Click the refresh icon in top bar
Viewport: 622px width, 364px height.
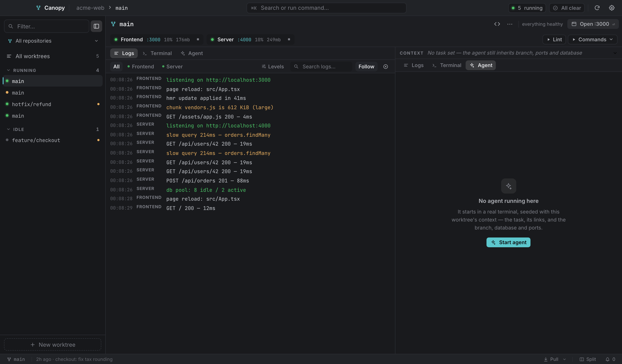pyautogui.click(x=597, y=8)
